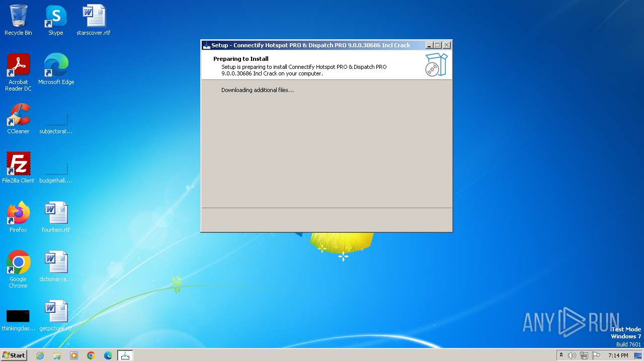
Task: Open the Microsoft Edge desktop shortcut
Action: [56, 69]
